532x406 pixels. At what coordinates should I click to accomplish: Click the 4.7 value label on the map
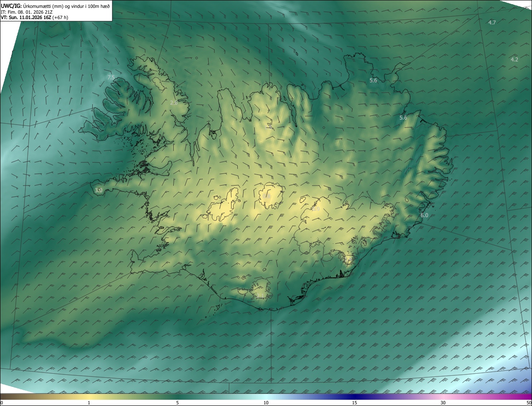click(492, 22)
